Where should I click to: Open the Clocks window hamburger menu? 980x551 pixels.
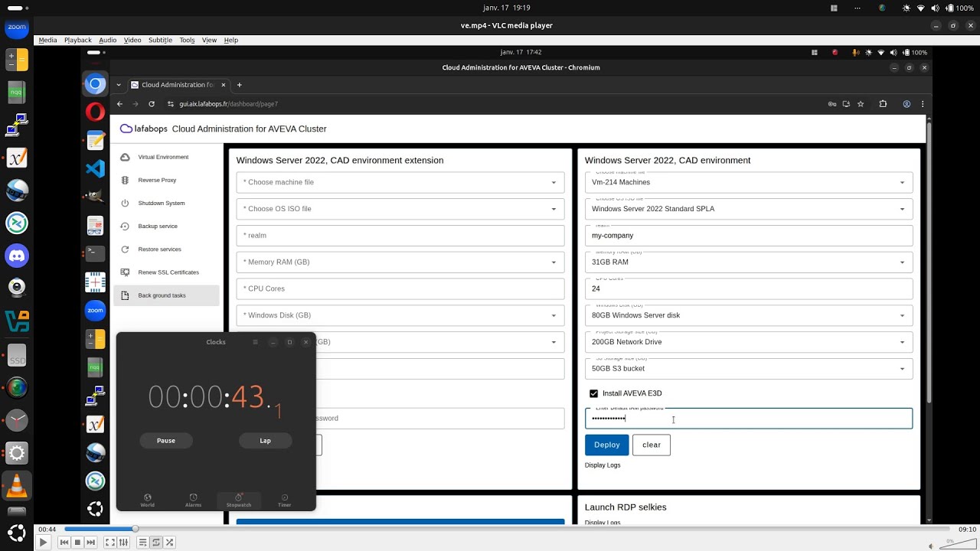255,342
